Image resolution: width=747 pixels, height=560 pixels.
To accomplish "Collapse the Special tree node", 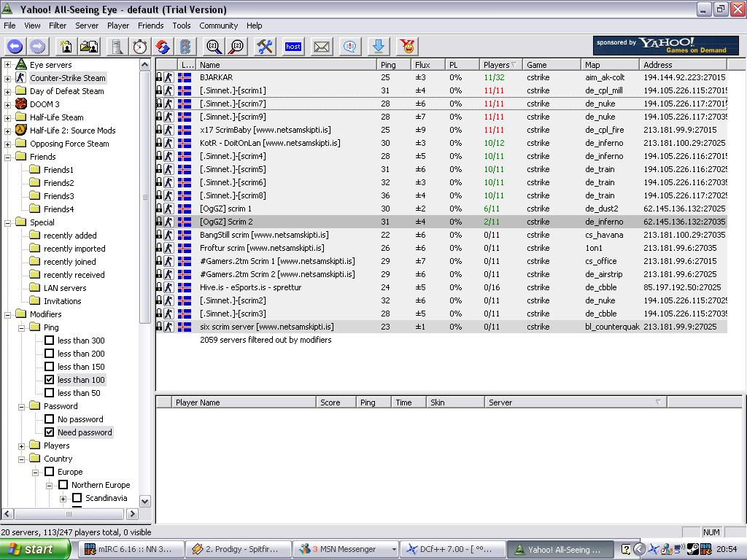I will [x=7, y=222].
